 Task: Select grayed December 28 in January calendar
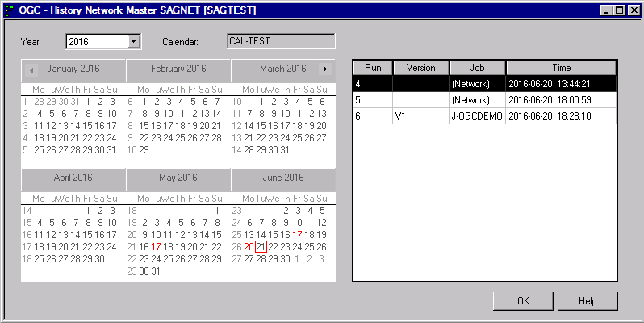click(39, 102)
